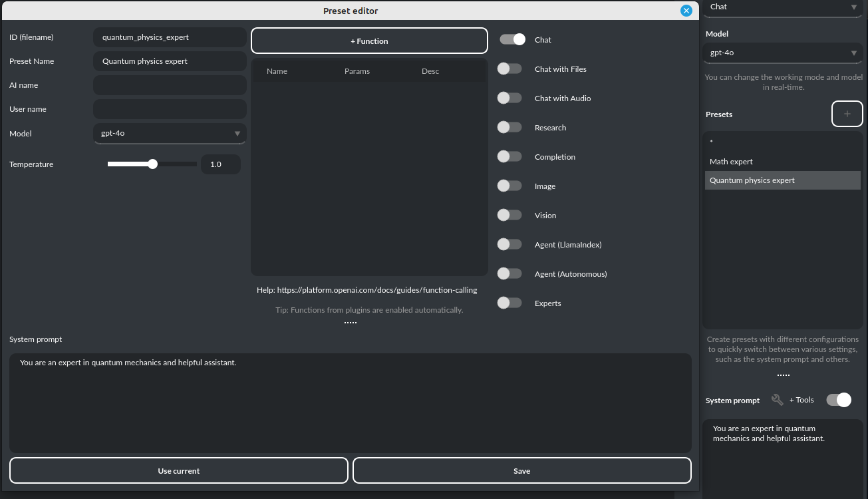Disable the + Tools system prompt toggle
The width and height of the screenshot is (868, 499).
pos(838,400)
